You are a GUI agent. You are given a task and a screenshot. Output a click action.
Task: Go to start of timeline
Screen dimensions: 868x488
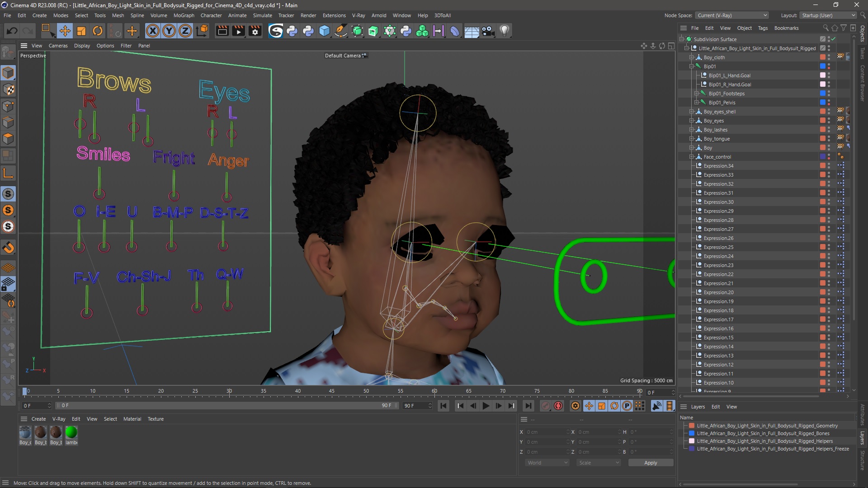coord(443,406)
